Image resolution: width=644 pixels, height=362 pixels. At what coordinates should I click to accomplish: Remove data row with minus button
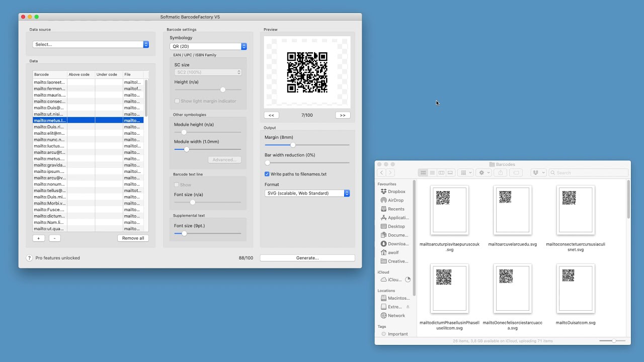[55, 238]
